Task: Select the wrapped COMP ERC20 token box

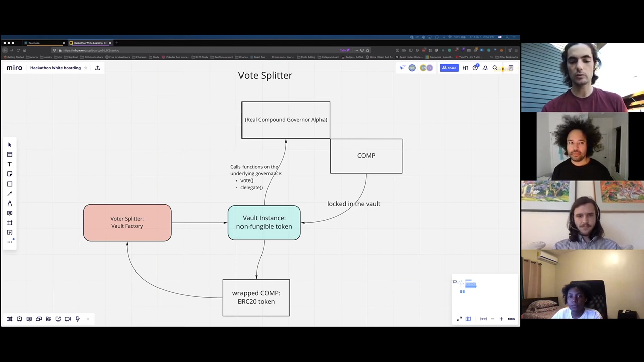Action: pos(257,298)
